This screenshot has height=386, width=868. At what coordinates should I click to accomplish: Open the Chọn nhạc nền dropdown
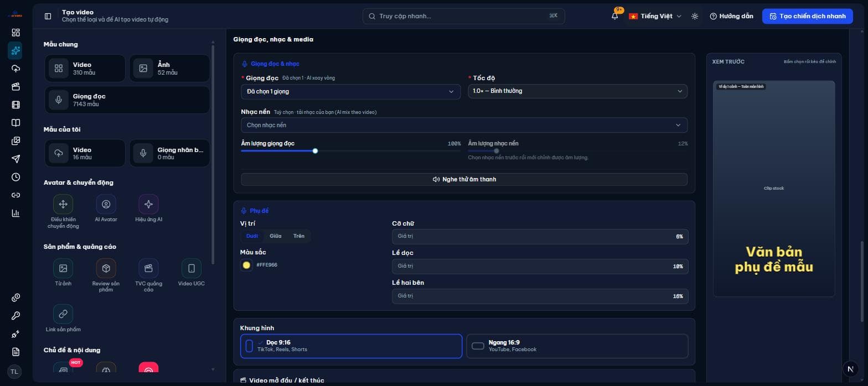coord(464,125)
